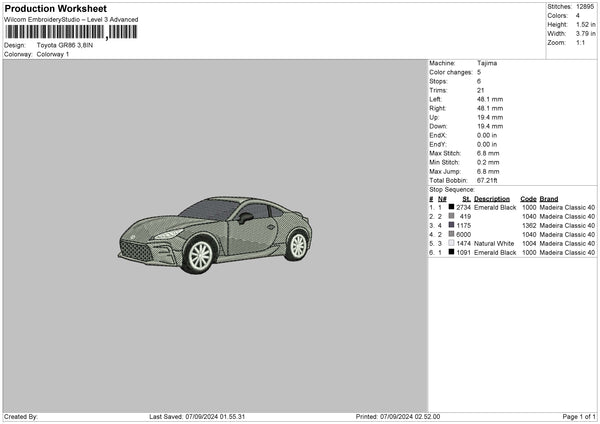Click the Zoom 1:1 value
600x424 pixels.
tap(582, 43)
